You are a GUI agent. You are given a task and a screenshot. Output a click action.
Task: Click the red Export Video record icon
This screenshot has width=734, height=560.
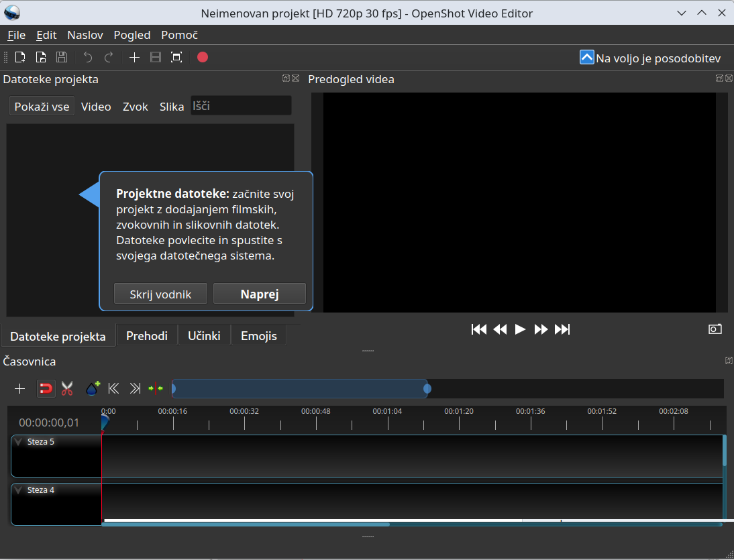coord(203,58)
